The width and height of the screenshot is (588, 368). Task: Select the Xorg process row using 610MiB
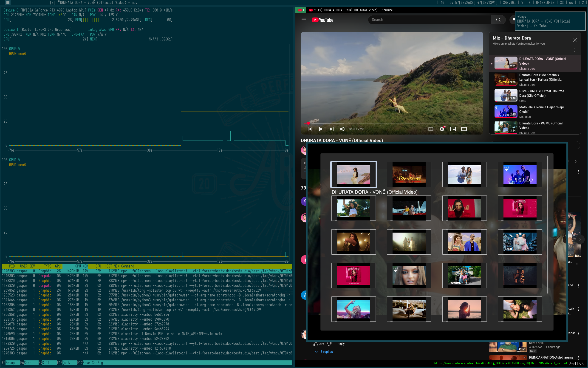pos(147,290)
